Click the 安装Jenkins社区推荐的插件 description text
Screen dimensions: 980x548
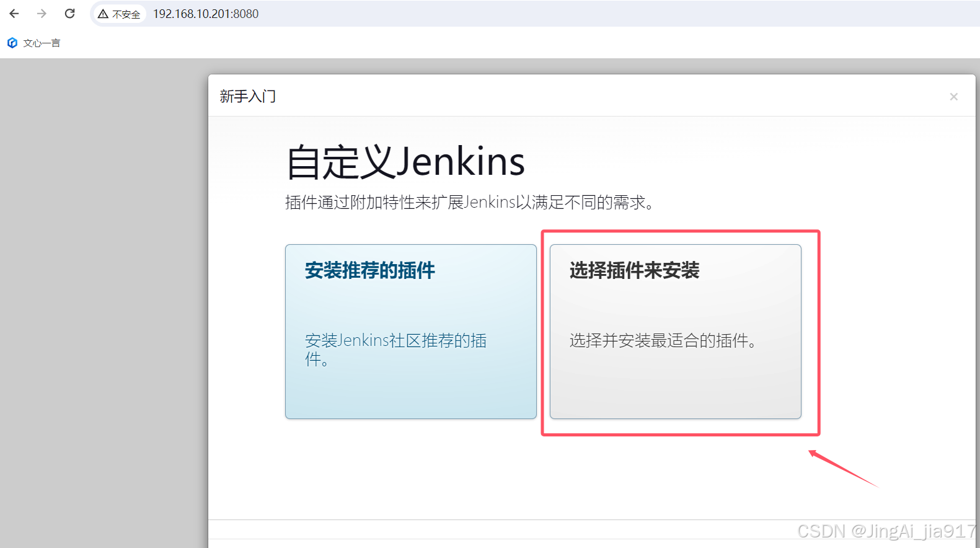[x=395, y=350]
